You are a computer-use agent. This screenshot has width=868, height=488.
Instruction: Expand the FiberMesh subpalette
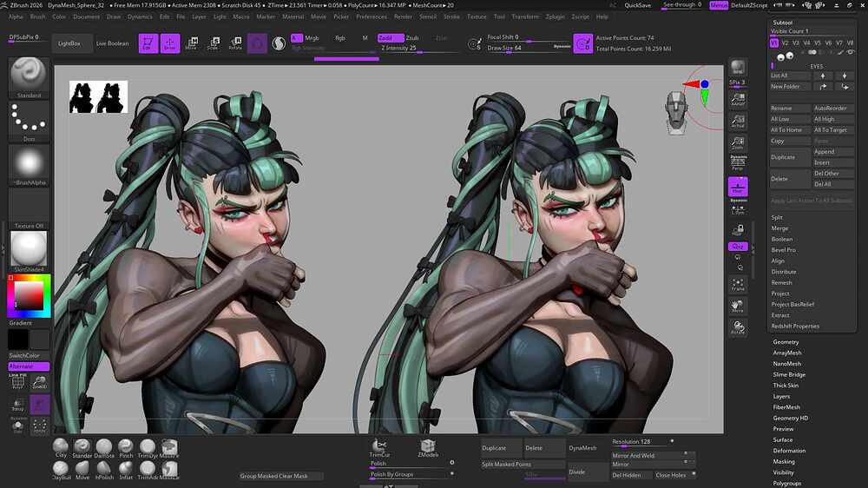(x=786, y=407)
